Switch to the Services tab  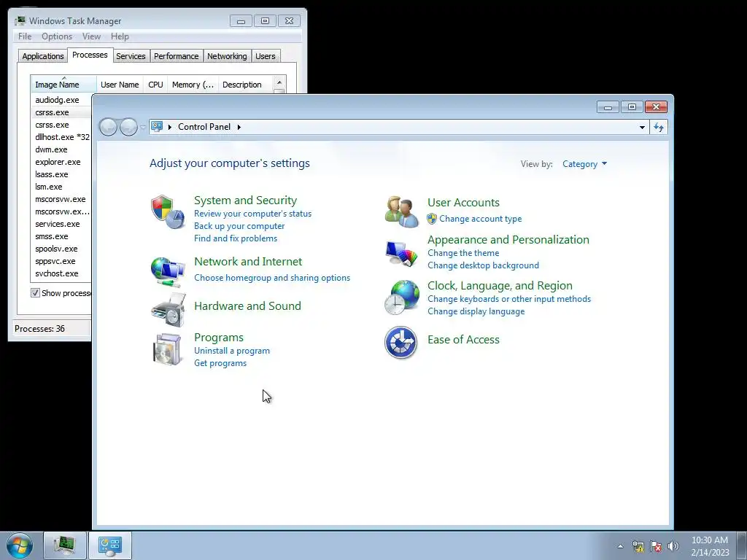pos(131,56)
